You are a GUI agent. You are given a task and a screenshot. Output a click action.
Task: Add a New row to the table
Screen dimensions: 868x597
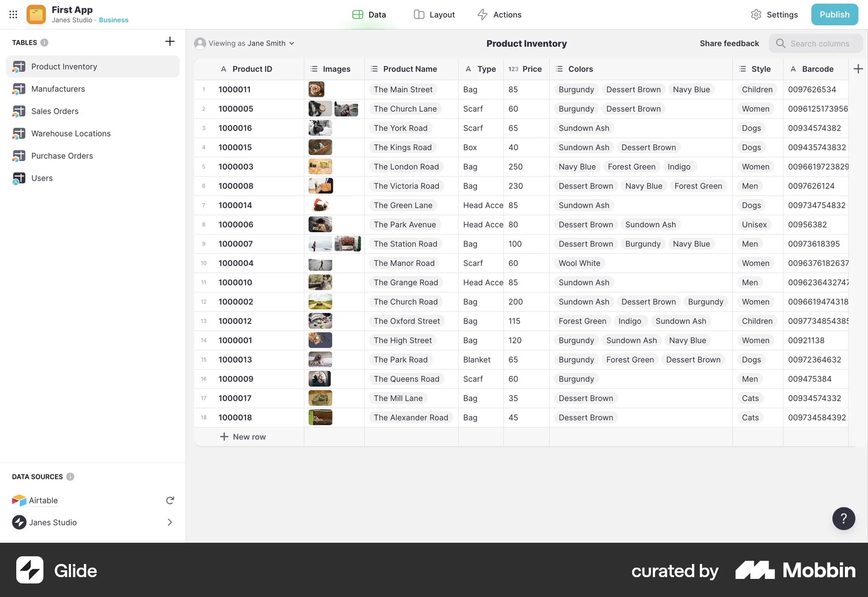[x=243, y=436]
